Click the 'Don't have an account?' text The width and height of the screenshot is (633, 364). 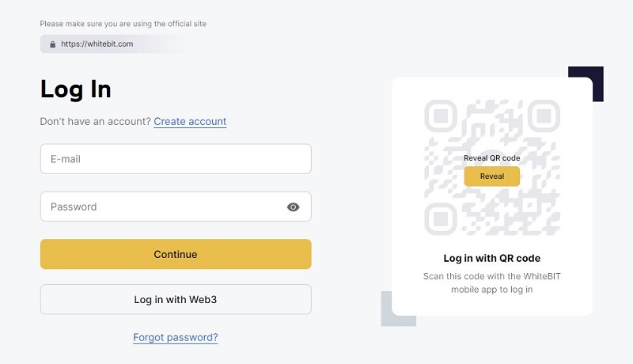pyautogui.click(x=95, y=122)
